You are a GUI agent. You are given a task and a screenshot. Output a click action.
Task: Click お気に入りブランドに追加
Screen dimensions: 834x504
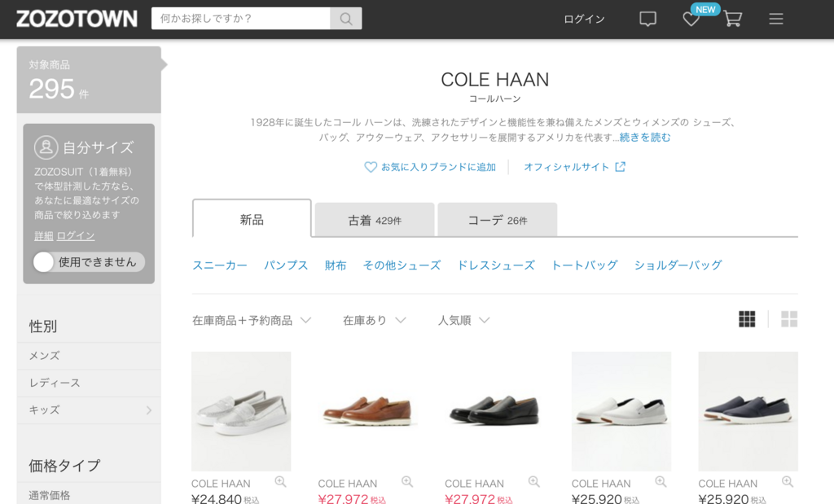click(438, 167)
